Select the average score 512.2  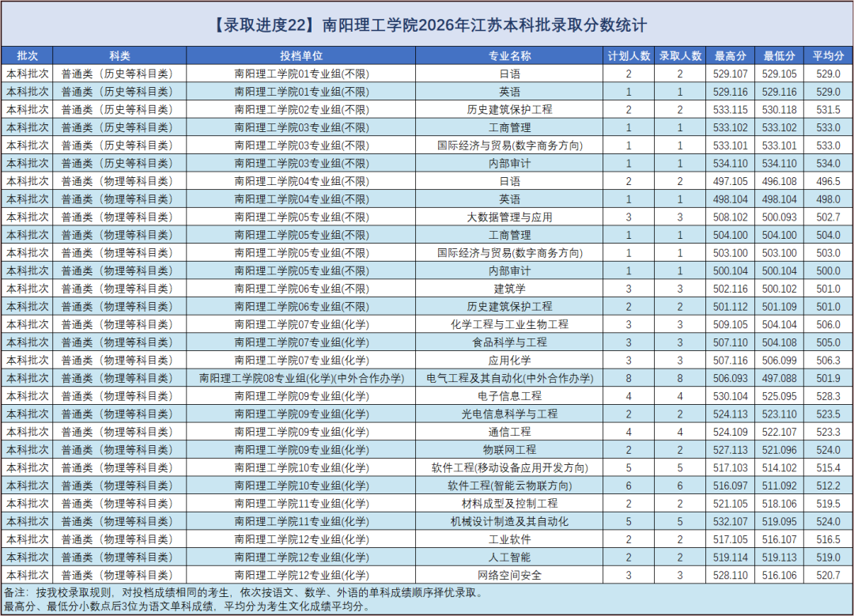coord(829,486)
